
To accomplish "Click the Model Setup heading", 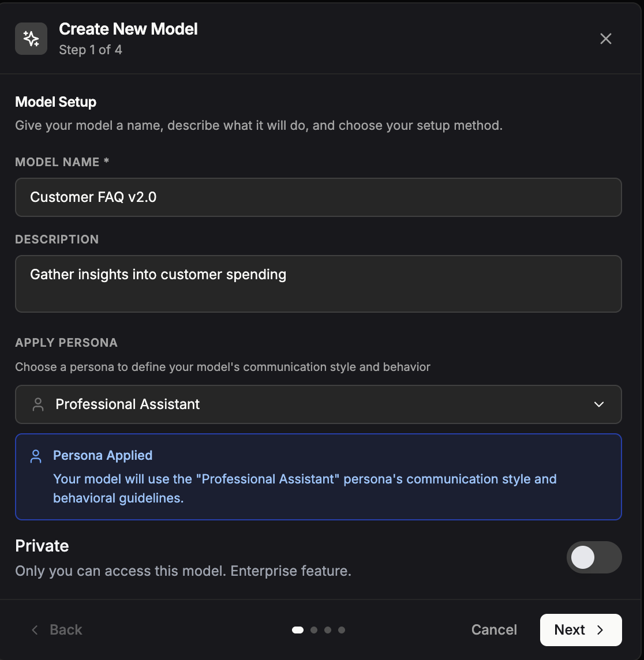I will [x=55, y=102].
